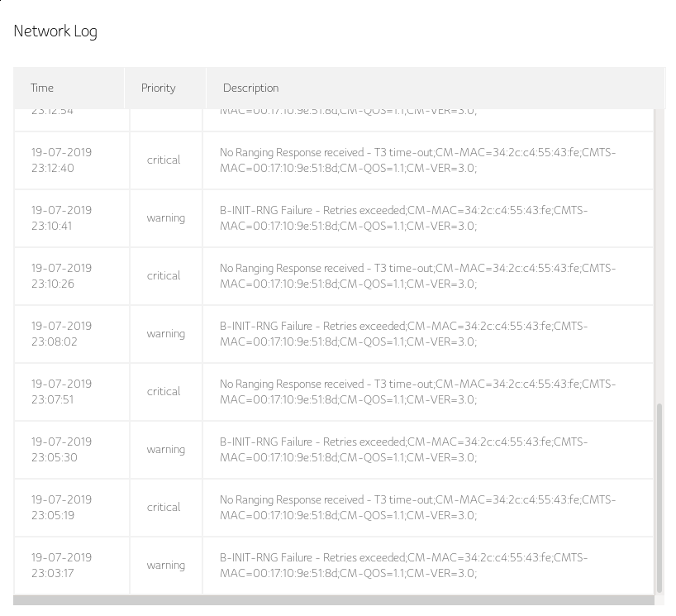676x616 pixels.
Task: Click the warning priority cell for 23:10:41
Action: (x=165, y=218)
